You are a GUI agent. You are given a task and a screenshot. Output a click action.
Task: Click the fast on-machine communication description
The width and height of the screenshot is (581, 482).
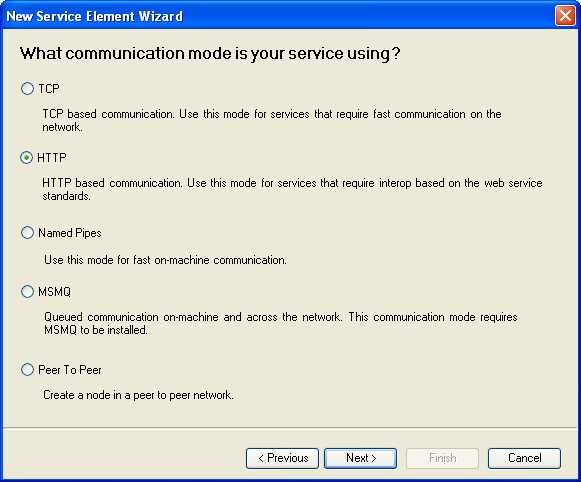click(x=165, y=260)
